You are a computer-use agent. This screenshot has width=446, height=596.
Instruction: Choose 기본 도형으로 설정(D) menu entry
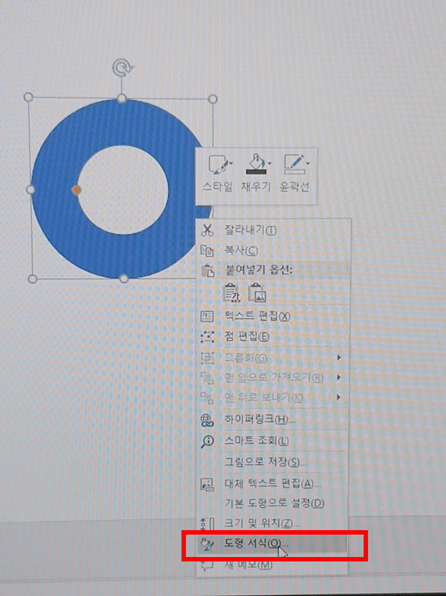coord(272,504)
